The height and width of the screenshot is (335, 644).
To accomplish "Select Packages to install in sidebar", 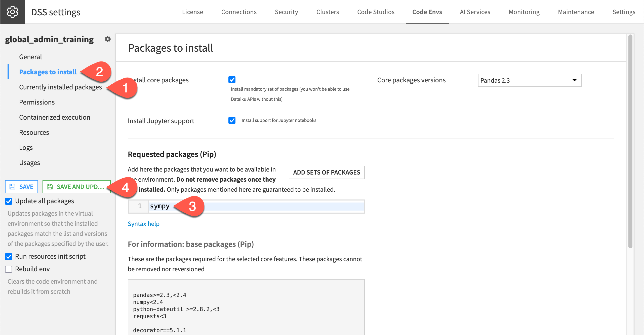I will tap(48, 72).
